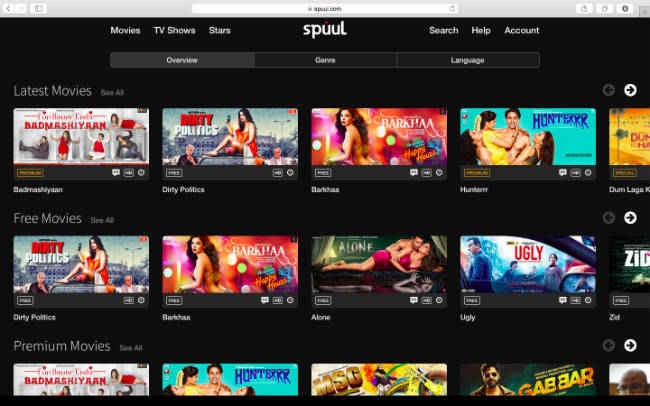Switch to the Language tab
This screenshot has height=406, width=650.
[468, 60]
